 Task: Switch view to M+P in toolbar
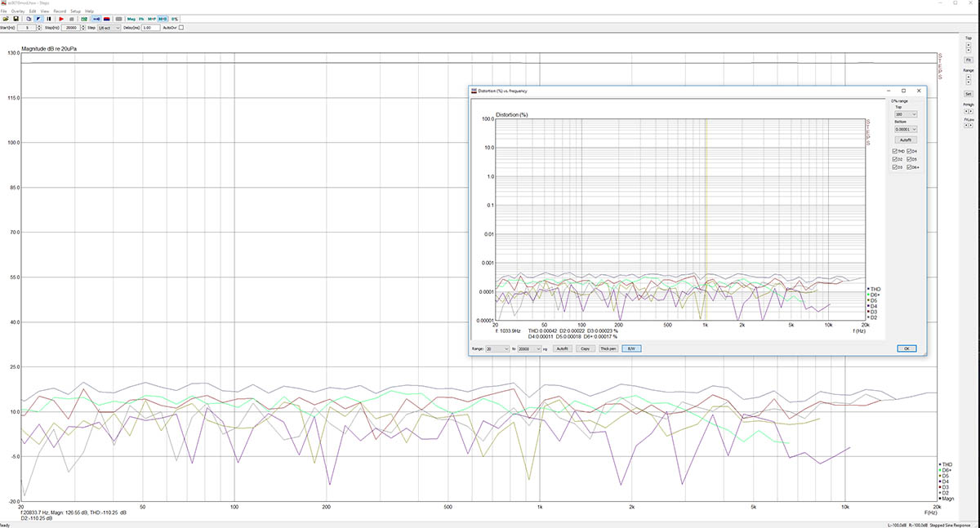[152, 19]
